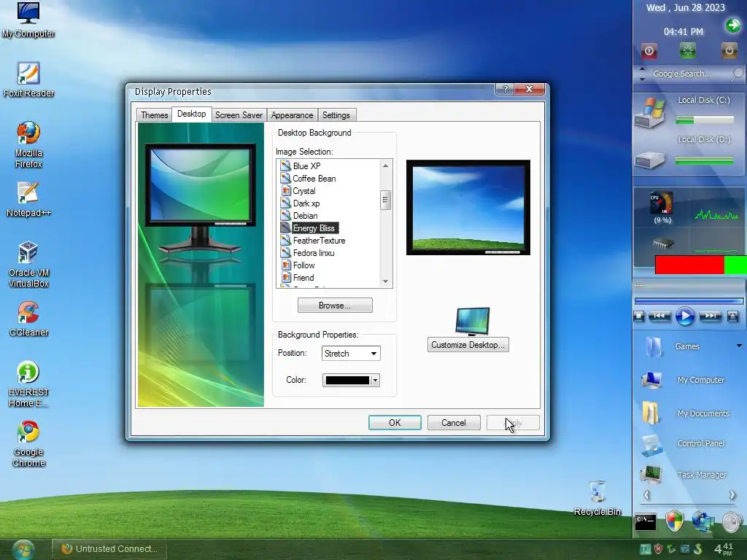Open EVEREST Home Edition shortcut
This screenshot has width=747, height=560.
coord(28,384)
